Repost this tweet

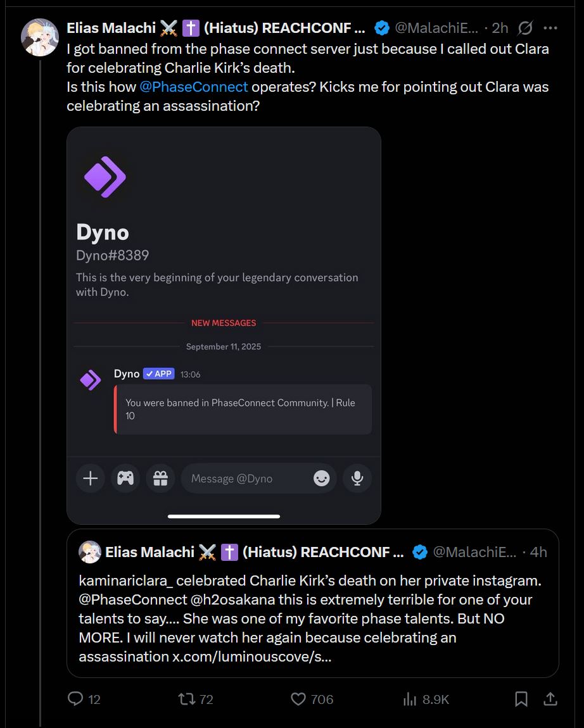(187, 699)
